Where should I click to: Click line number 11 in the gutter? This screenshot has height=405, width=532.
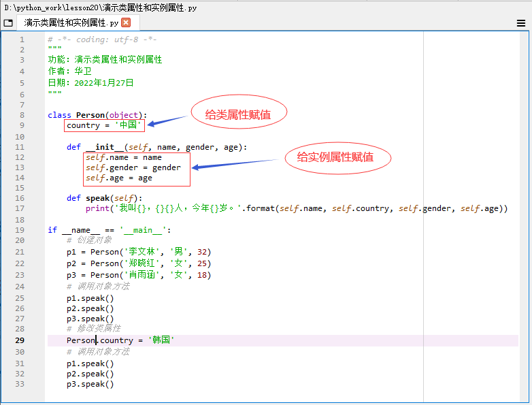click(20, 147)
